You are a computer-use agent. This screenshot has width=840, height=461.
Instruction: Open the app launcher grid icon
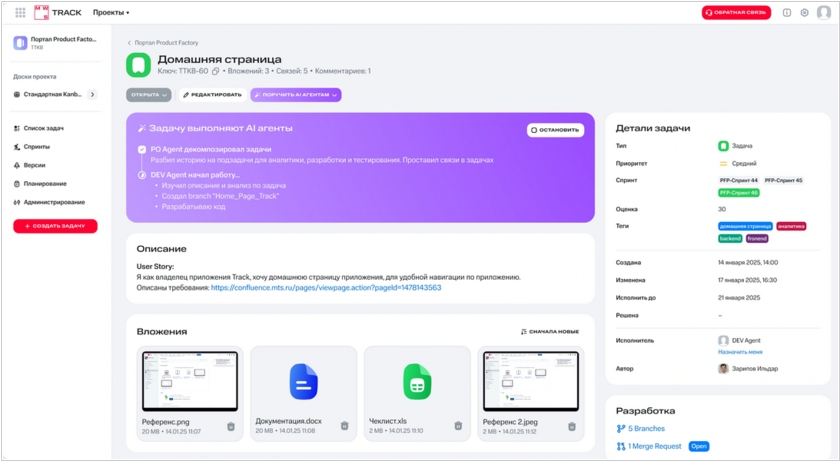[20, 13]
